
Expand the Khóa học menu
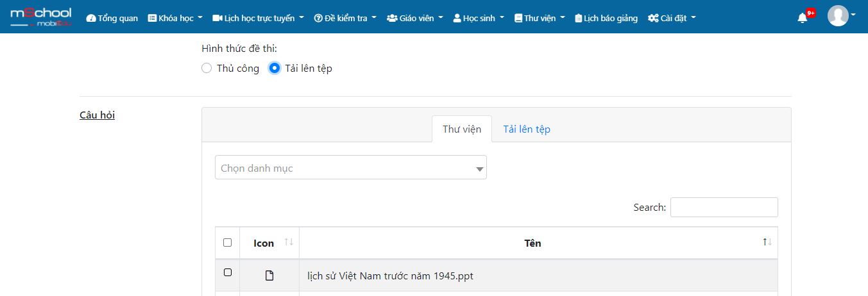pos(175,18)
